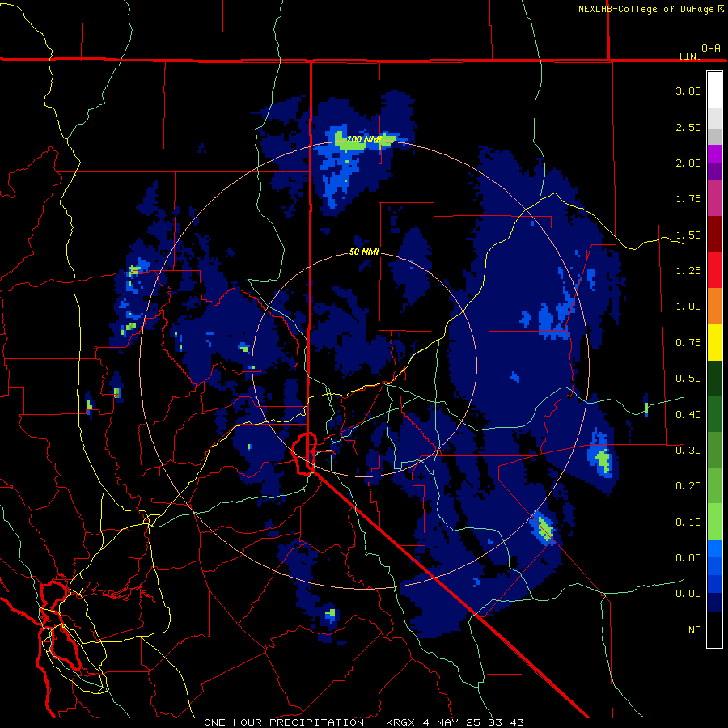Click the 1.75 legend value

tap(688, 199)
